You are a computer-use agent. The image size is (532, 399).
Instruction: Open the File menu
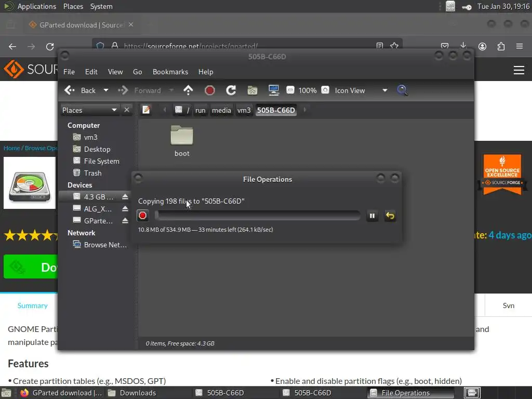[x=69, y=72]
